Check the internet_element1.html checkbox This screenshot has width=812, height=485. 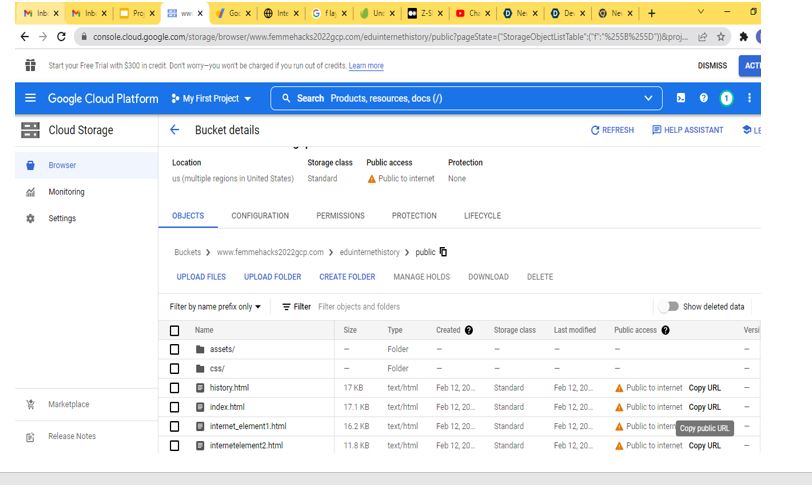175,426
